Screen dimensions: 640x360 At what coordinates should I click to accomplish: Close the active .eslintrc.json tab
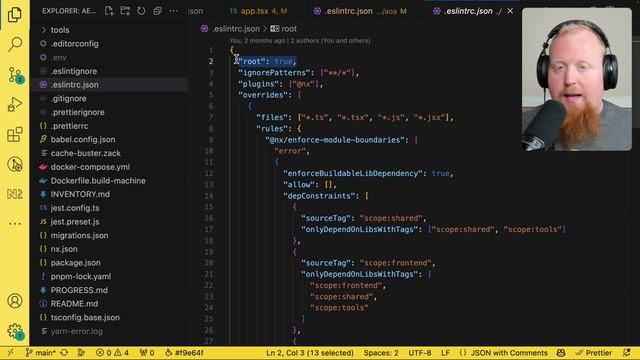point(510,11)
